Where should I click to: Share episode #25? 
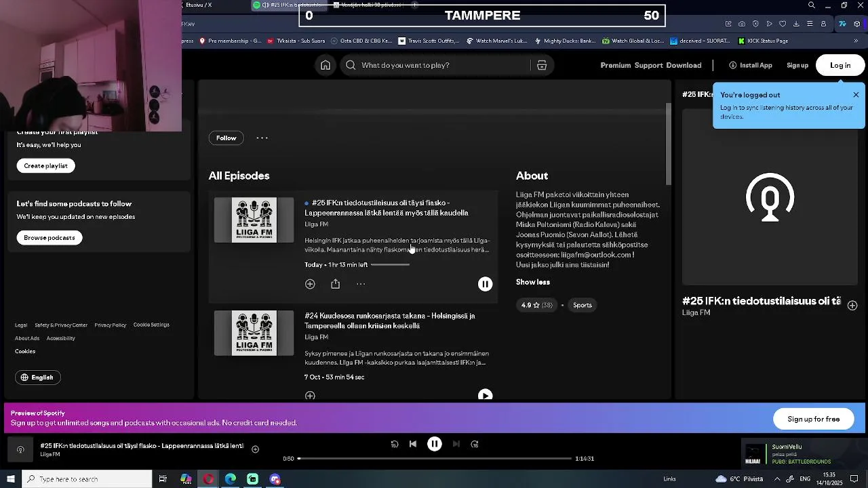(x=335, y=284)
